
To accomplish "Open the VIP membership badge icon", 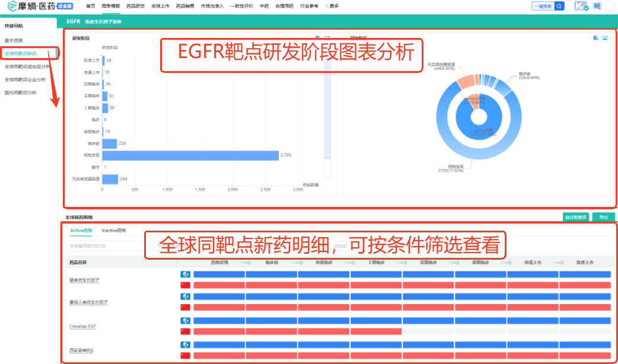I will pos(581,6).
